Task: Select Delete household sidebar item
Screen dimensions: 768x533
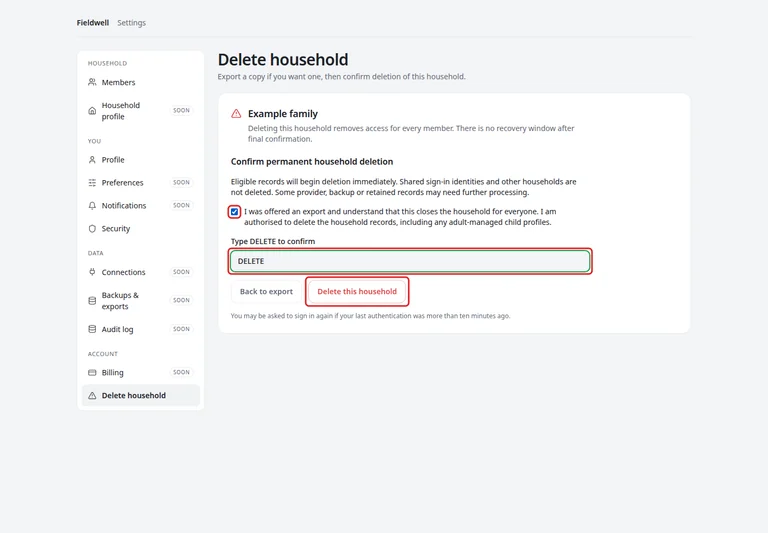Action: point(141,396)
